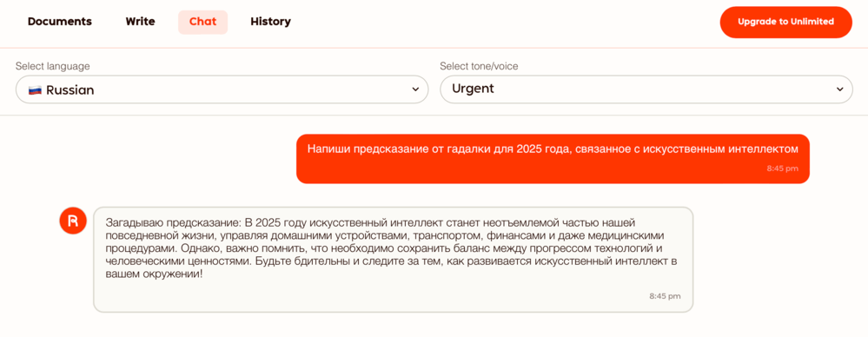The height and width of the screenshot is (337, 868).
Task: Open the Russian language combo box
Action: pos(222,89)
